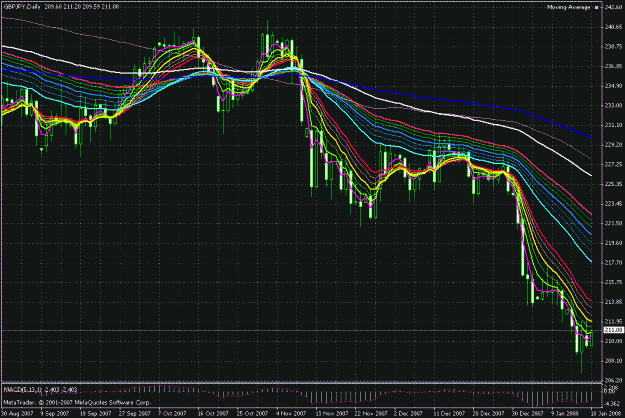Click the 215.75 price axis label
This screenshot has height=418, width=625.
pyautogui.click(x=615, y=282)
